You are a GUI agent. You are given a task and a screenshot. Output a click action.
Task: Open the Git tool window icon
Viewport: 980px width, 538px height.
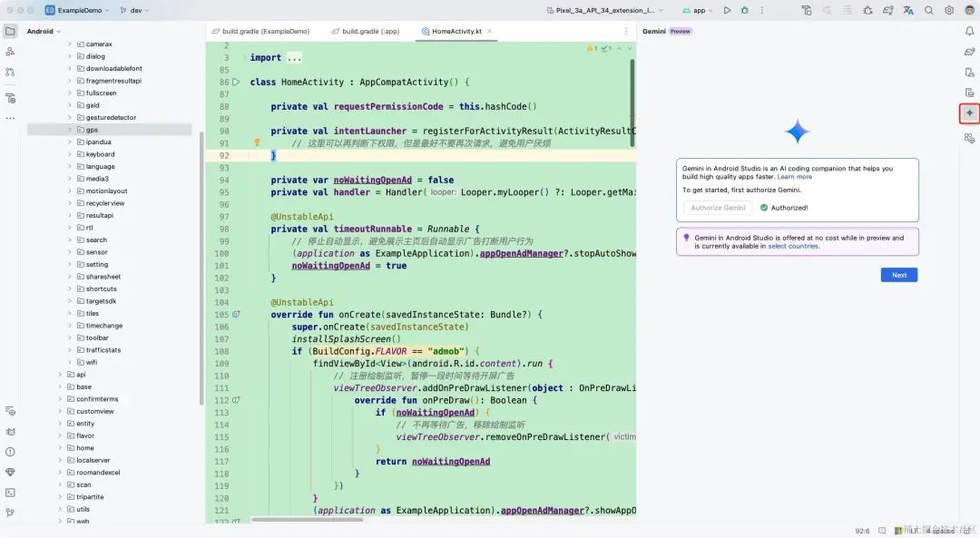10,513
